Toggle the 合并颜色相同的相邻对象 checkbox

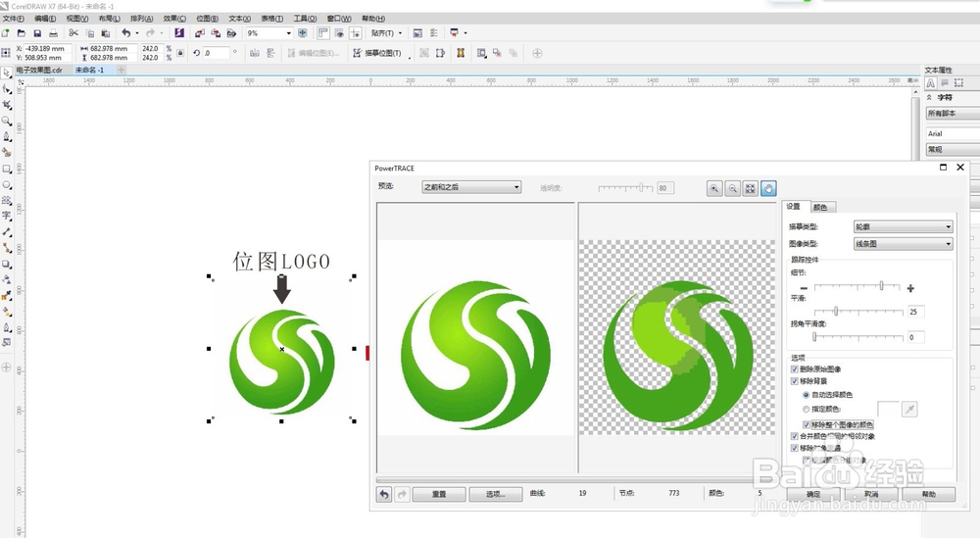point(795,436)
